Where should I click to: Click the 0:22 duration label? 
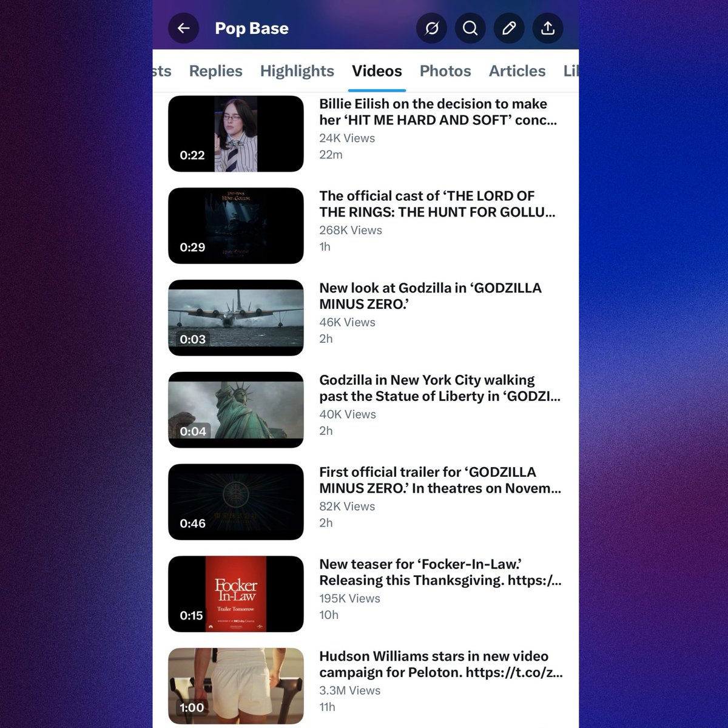[192, 155]
